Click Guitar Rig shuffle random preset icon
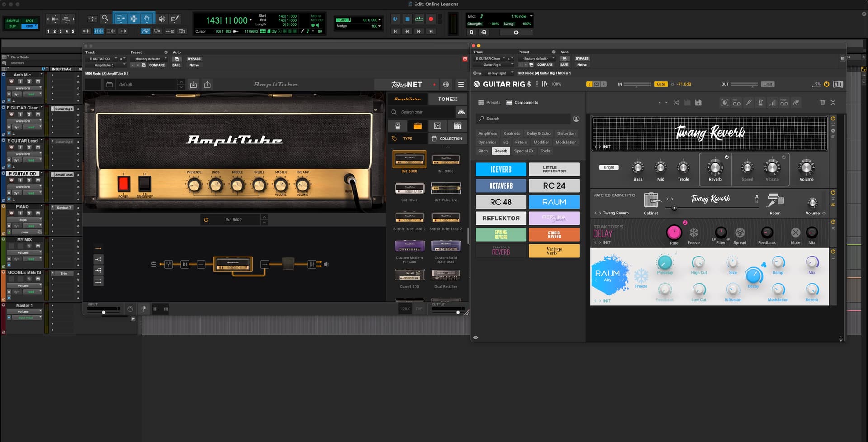Viewport: 868px width, 442px height. [676, 103]
